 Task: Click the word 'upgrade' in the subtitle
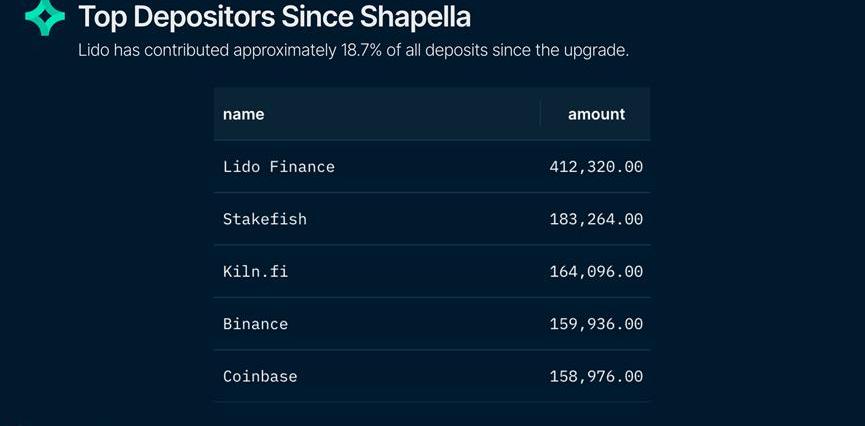click(598, 50)
